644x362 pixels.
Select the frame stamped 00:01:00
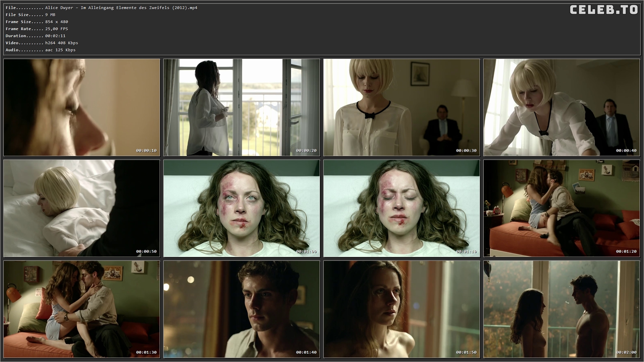pyautogui.click(x=241, y=208)
